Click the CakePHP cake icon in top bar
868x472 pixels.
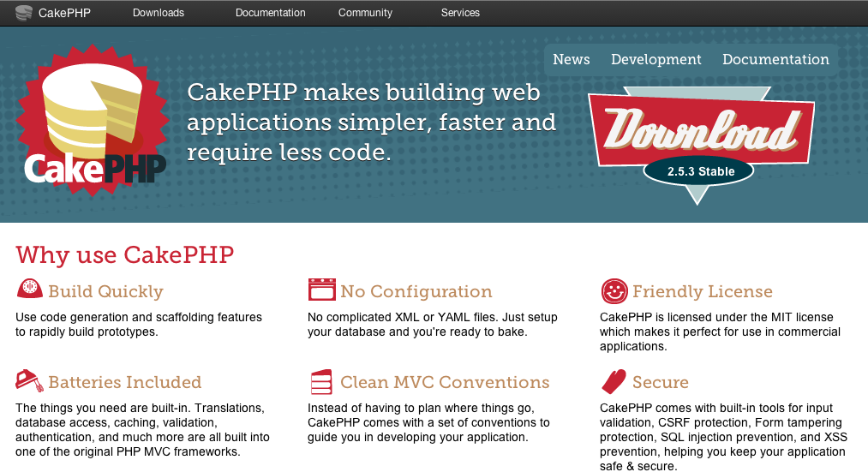24,13
